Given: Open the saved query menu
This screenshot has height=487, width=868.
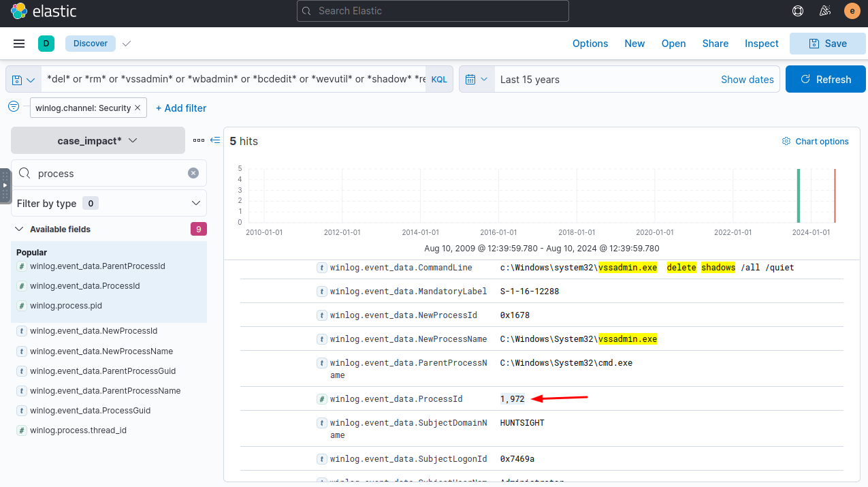Looking at the screenshot, I should (x=24, y=80).
